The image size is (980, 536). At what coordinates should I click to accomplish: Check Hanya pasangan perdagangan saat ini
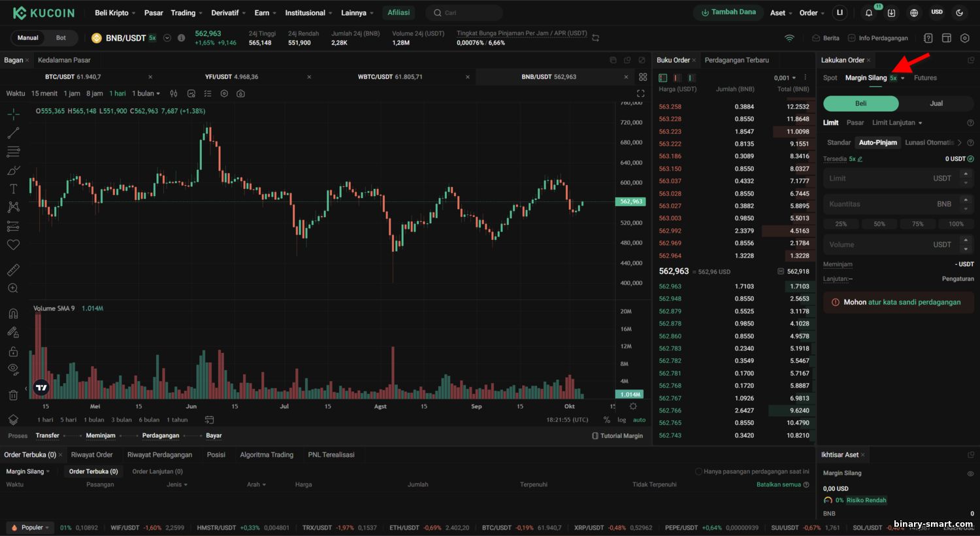click(698, 471)
